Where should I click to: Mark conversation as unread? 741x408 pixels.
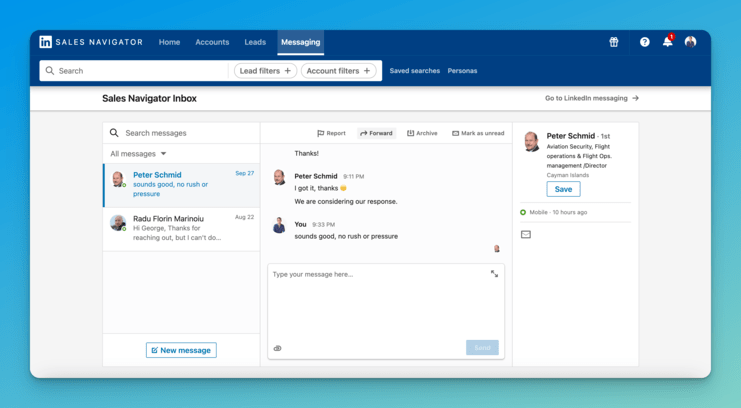click(x=478, y=133)
